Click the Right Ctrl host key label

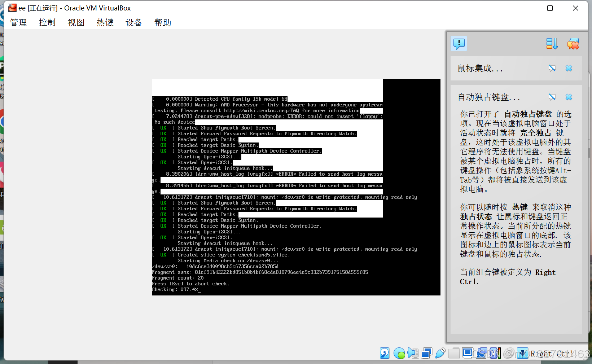pos(552,354)
